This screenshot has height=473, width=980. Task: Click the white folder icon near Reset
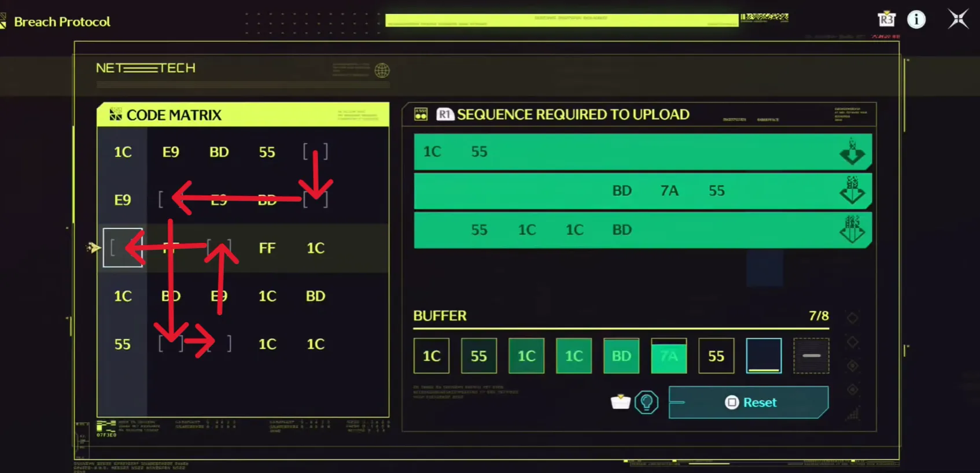coord(620,401)
